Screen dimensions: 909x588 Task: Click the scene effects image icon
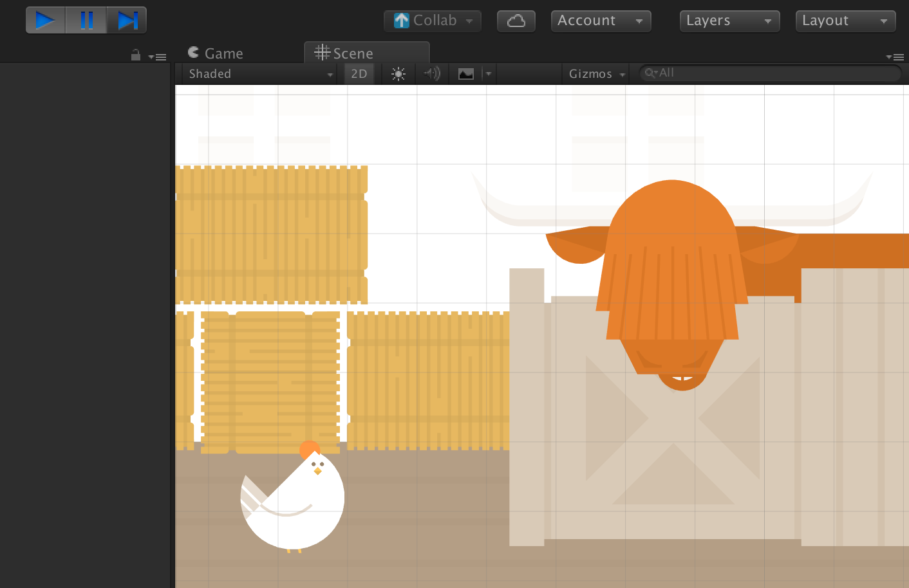(x=467, y=73)
